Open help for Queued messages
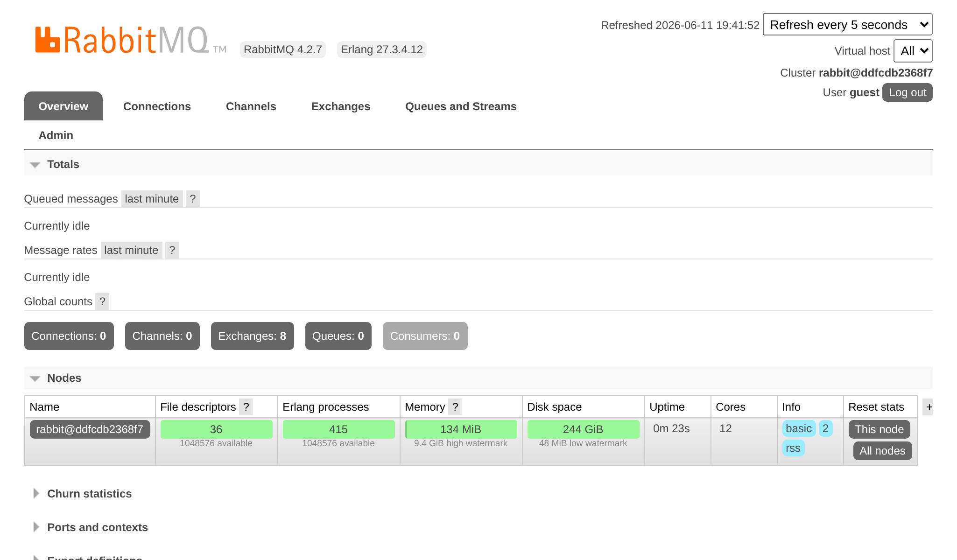This screenshot has width=957, height=560. tap(193, 199)
